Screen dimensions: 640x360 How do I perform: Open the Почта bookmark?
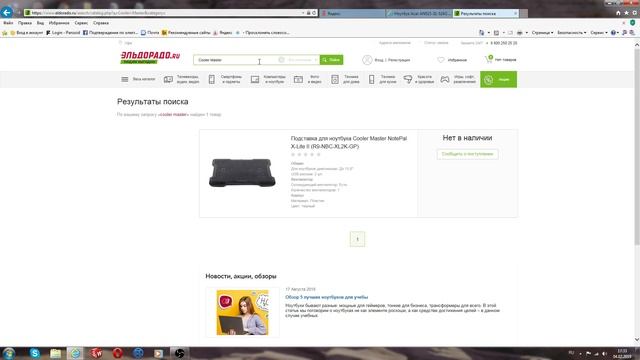click(x=150, y=33)
